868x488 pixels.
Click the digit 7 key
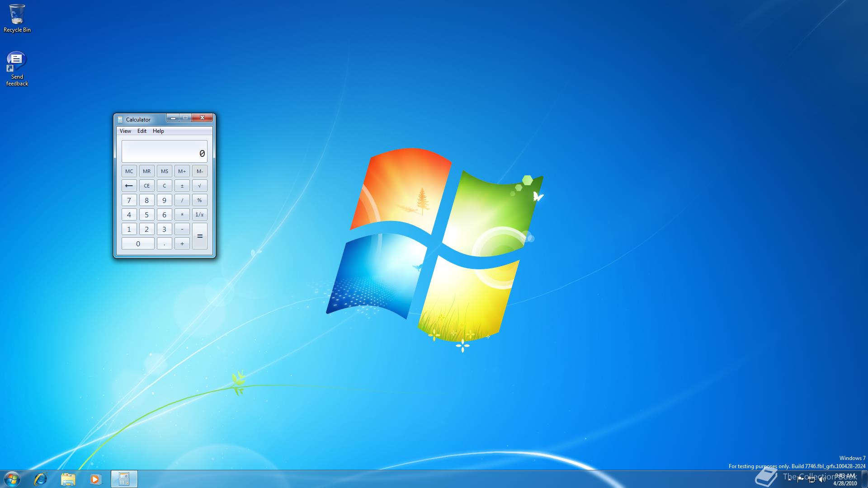point(129,200)
